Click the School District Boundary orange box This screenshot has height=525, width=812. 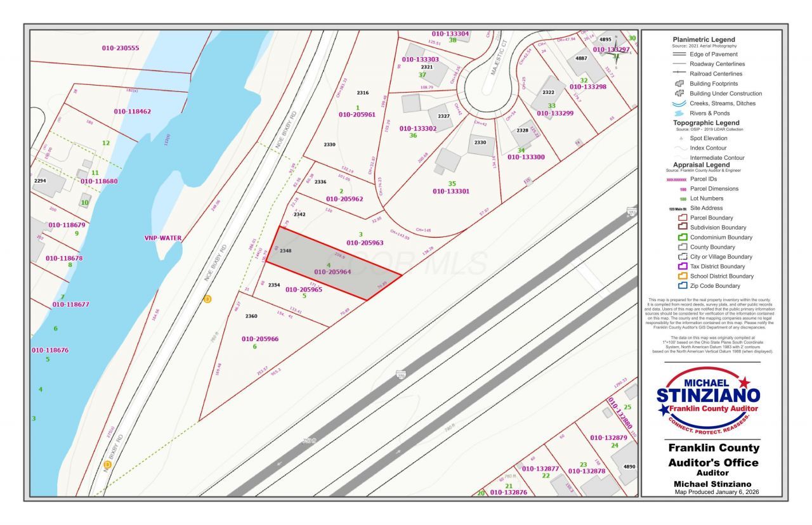pos(683,276)
